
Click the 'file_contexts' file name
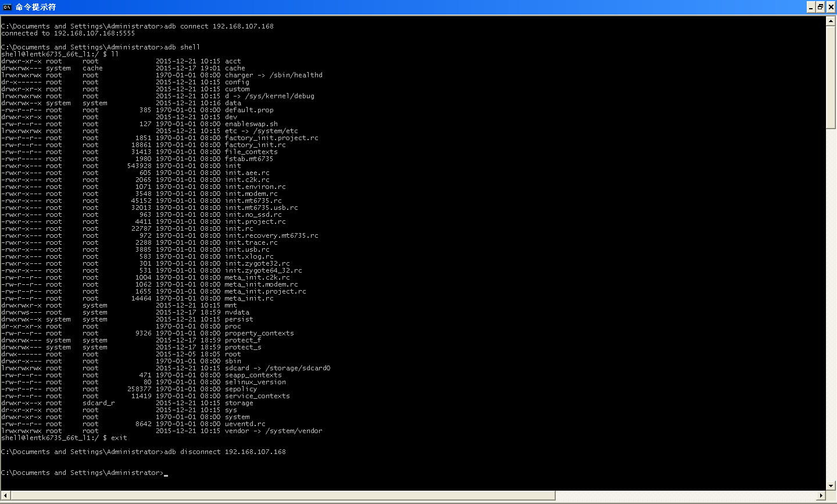pos(251,152)
